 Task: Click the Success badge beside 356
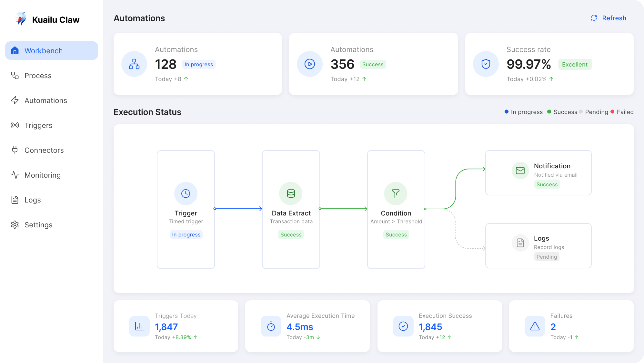[x=373, y=64]
